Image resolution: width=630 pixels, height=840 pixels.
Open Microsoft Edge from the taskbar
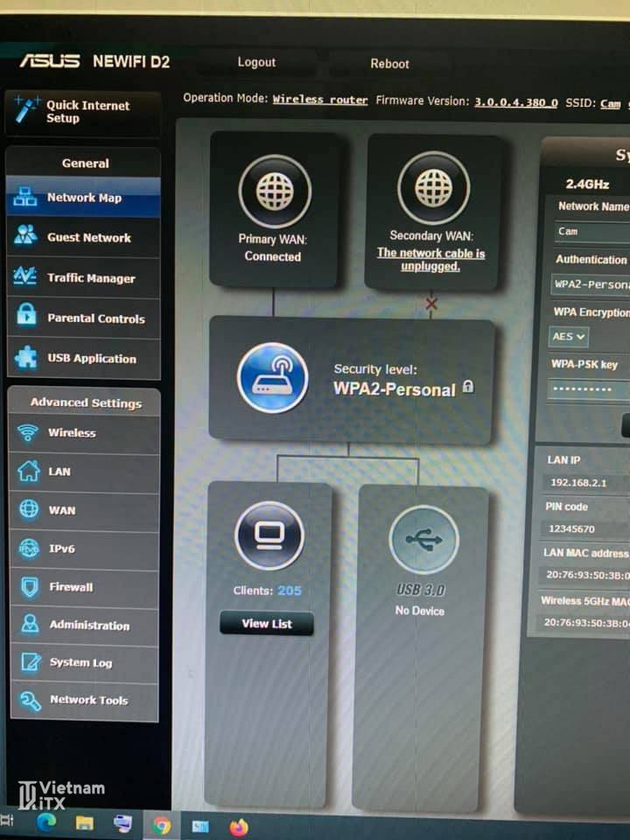[45, 822]
